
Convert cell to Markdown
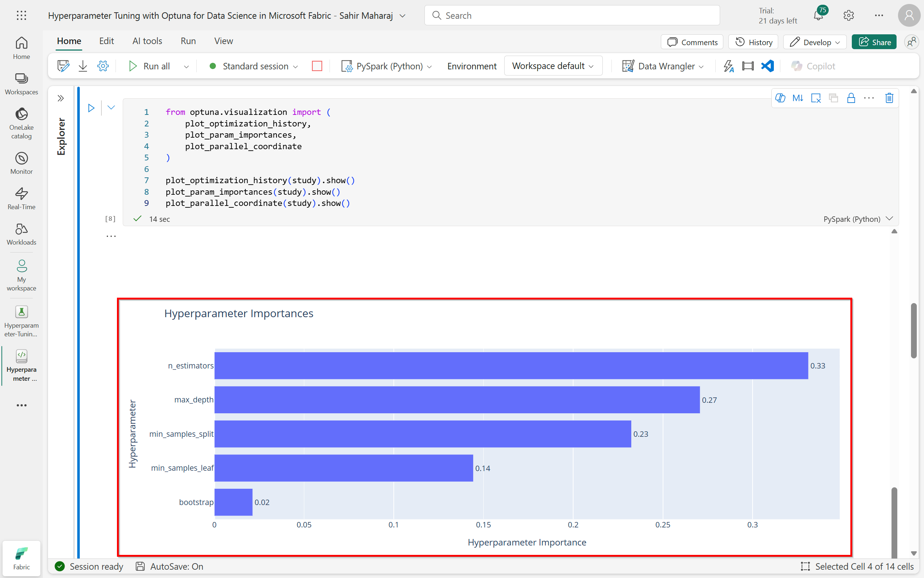click(x=798, y=98)
